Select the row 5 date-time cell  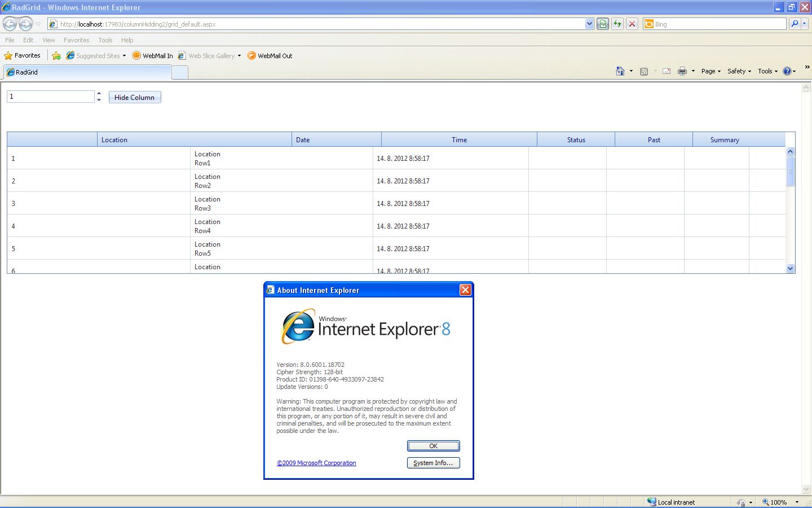tap(451, 248)
